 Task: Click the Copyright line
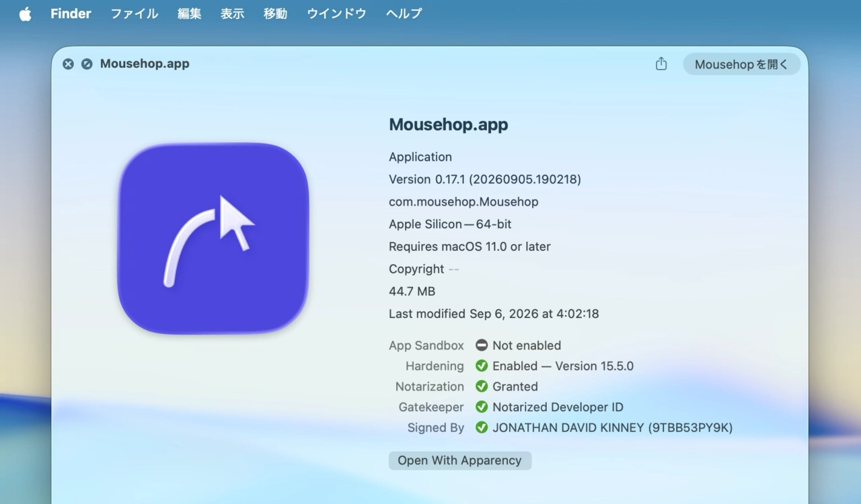424,269
